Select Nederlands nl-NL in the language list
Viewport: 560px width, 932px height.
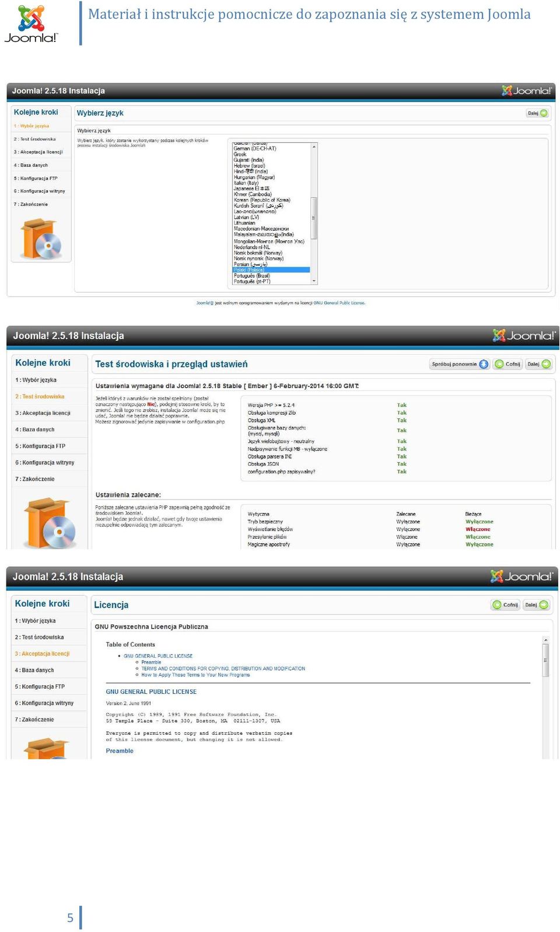(251, 247)
